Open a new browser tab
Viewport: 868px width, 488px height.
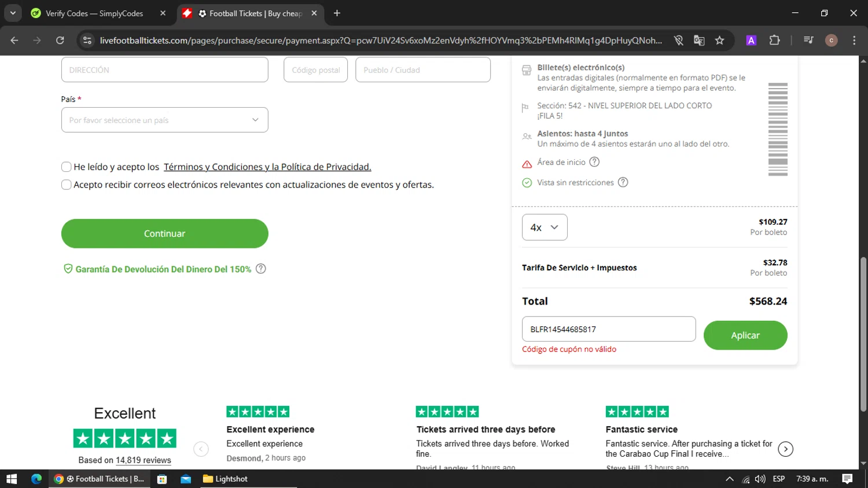(337, 13)
